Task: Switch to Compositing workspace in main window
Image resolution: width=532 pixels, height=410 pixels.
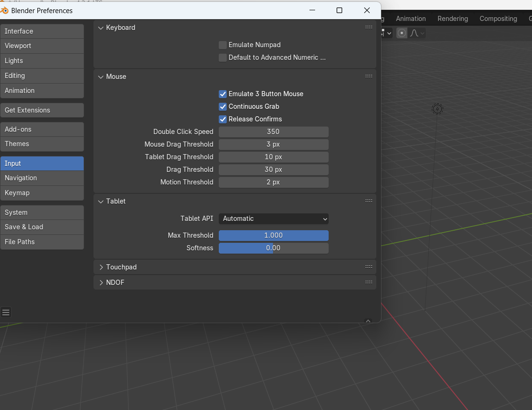Action: (x=498, y=19)
